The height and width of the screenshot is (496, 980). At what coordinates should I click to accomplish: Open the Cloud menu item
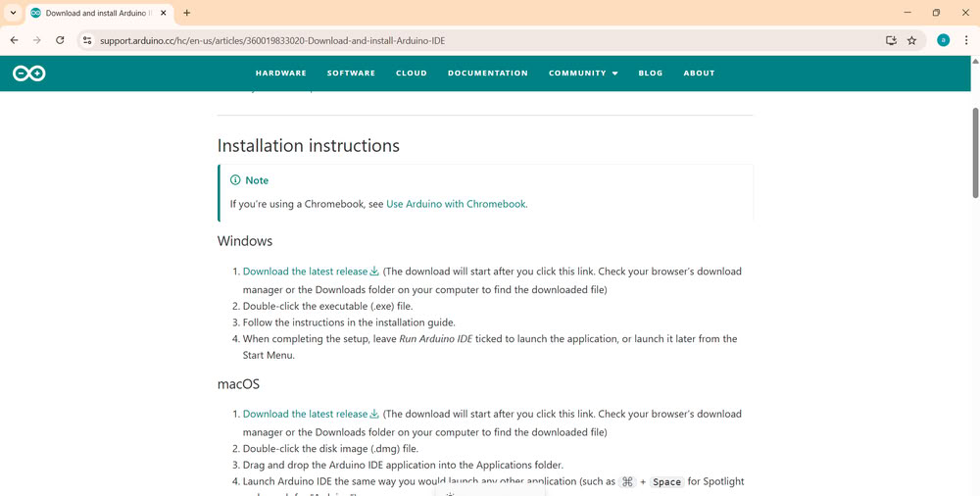pos(412,74)
